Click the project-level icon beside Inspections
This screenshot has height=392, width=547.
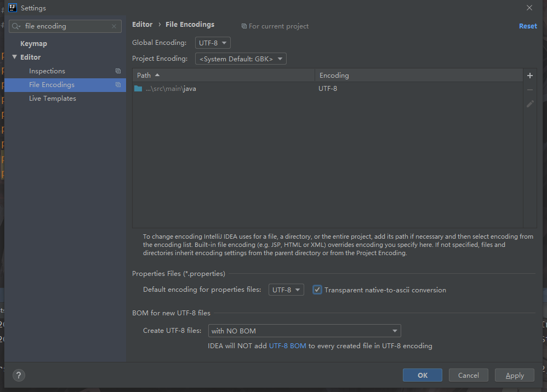118,71
